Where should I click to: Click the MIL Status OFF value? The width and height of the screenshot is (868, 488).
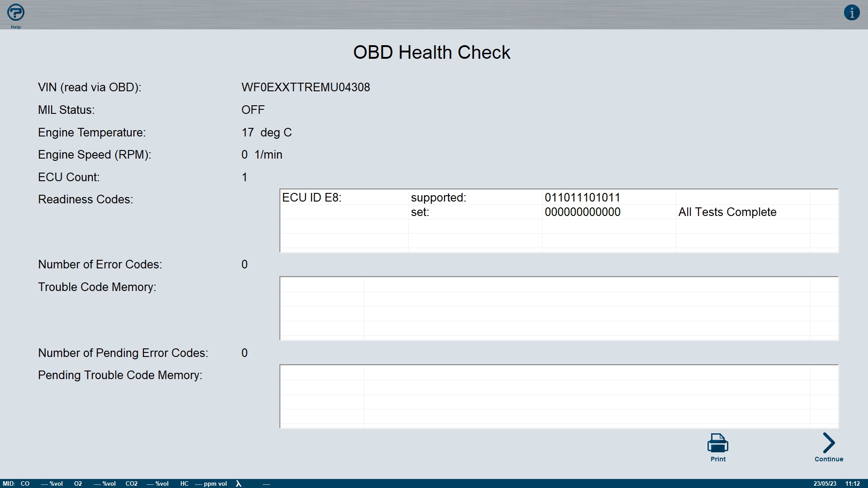pyautogui.click(x=253, y=110)
